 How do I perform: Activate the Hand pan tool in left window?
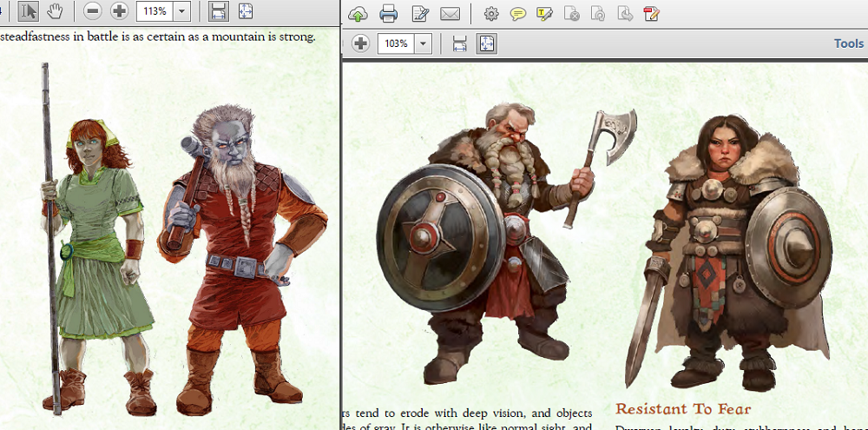click(x=54, y=11)
